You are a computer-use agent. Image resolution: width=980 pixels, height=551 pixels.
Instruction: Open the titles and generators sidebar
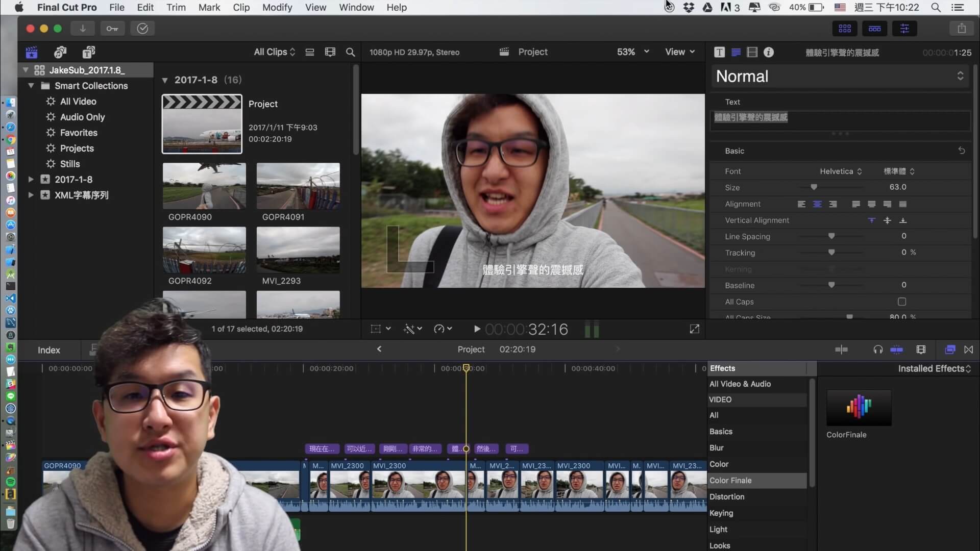click(89, 52)
